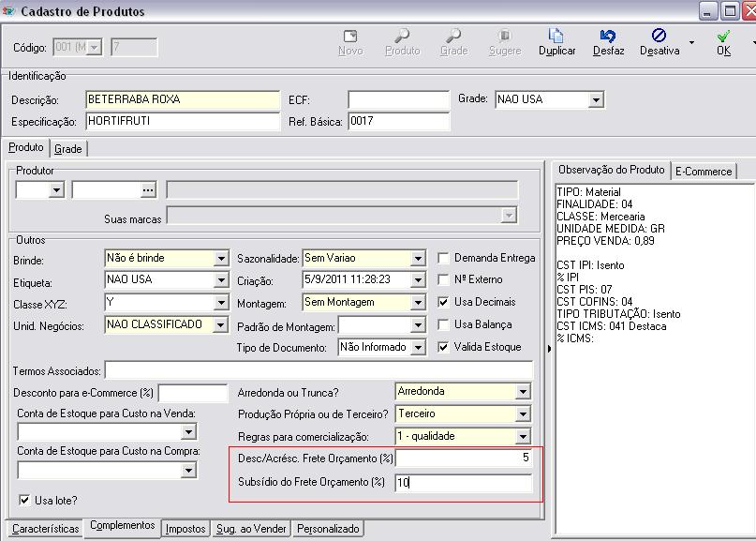Click the Novo toolbar icon

(349, 38)
